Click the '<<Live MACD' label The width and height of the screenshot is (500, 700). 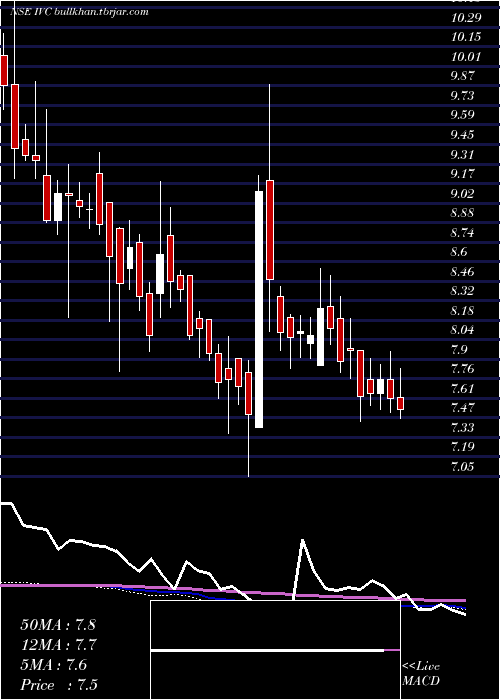421,674
